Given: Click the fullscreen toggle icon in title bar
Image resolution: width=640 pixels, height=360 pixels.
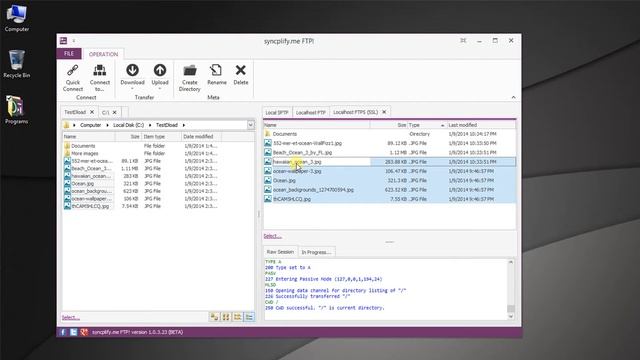Looking at the screenshot, I should pos(463,40).
